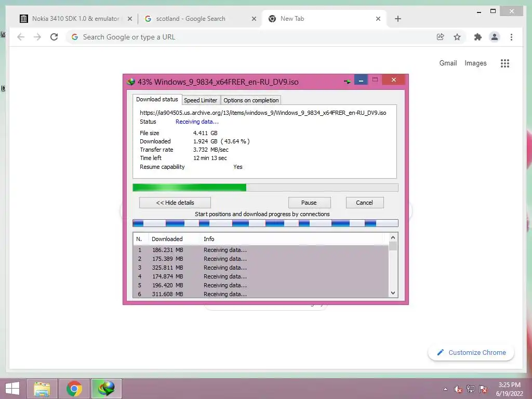The image size is (532, 399).
Task: Click the archive.org download URL text
Action: click(x=263, y=113)
